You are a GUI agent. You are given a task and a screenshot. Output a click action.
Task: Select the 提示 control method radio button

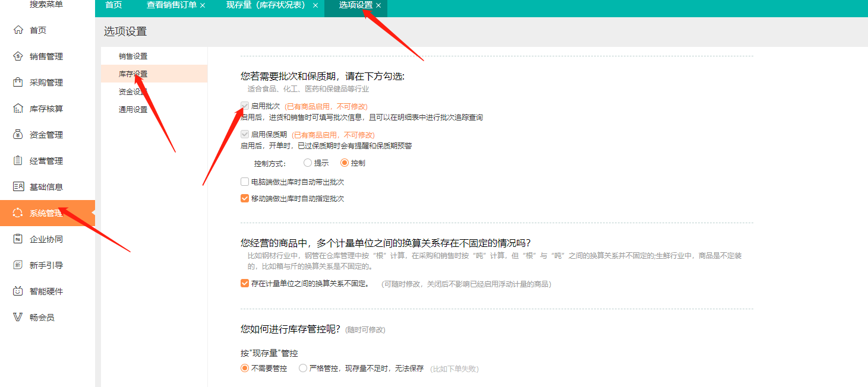pyautogui.click(x=308, y=163)
